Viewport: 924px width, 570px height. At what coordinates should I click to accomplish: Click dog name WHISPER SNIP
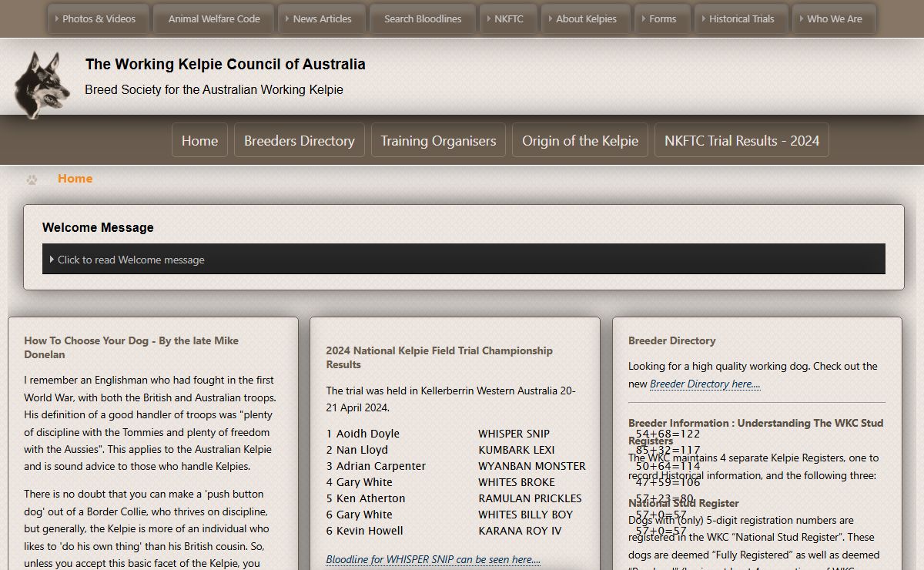514,434
